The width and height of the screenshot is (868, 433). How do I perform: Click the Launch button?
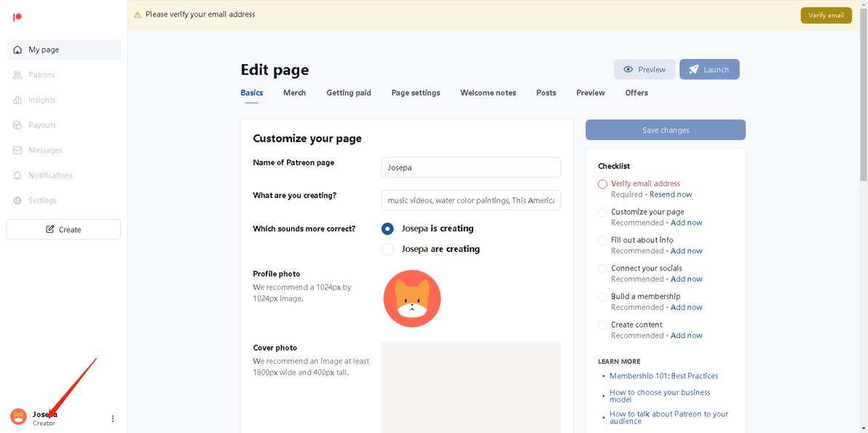click(709, 70)
